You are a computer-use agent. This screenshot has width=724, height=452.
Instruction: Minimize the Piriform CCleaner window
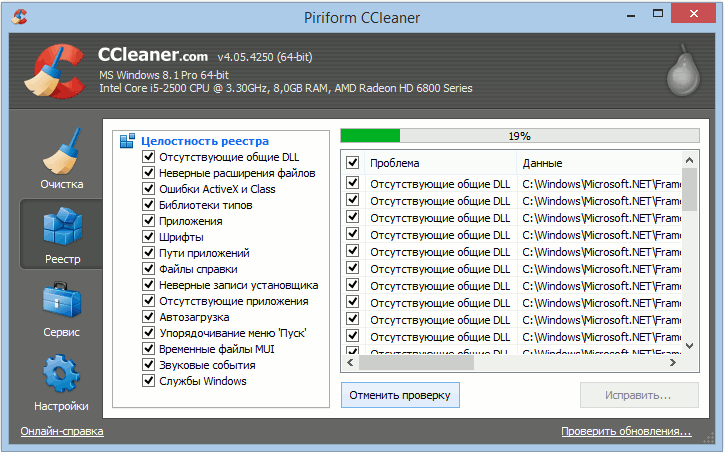click(631, 16)
